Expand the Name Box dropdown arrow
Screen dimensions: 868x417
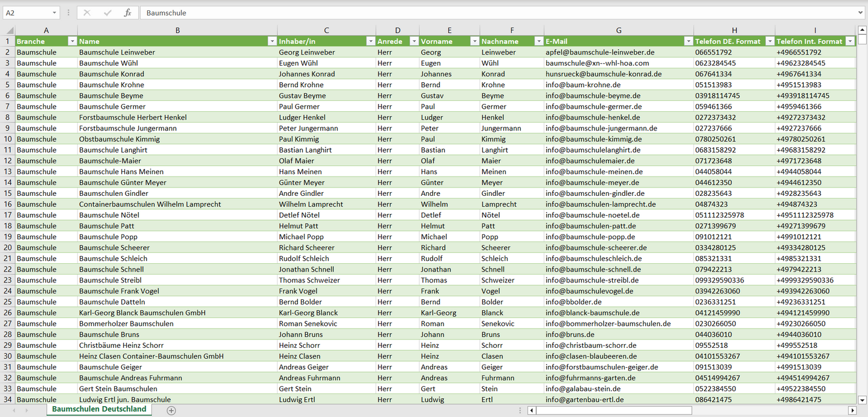pos(54,13)
